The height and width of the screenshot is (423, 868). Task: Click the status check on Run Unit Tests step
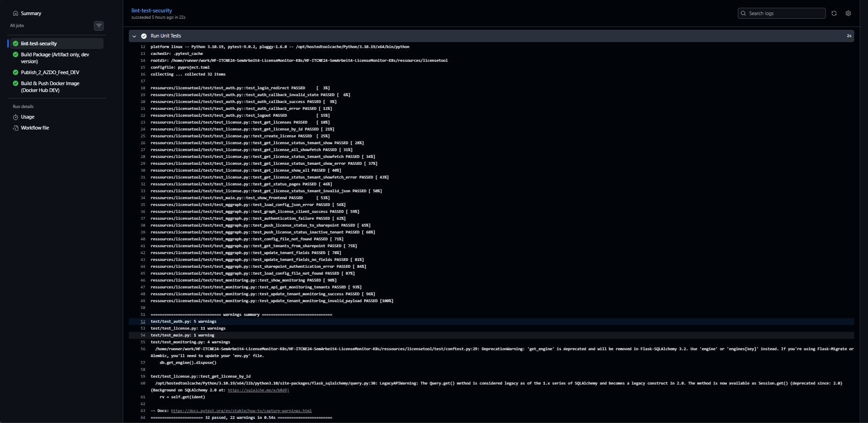(144, 35)
